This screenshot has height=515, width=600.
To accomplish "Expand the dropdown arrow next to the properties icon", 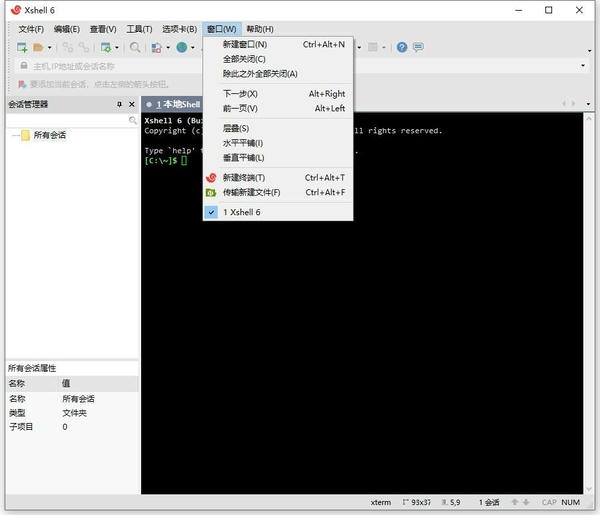I will [x=117, y=48].
